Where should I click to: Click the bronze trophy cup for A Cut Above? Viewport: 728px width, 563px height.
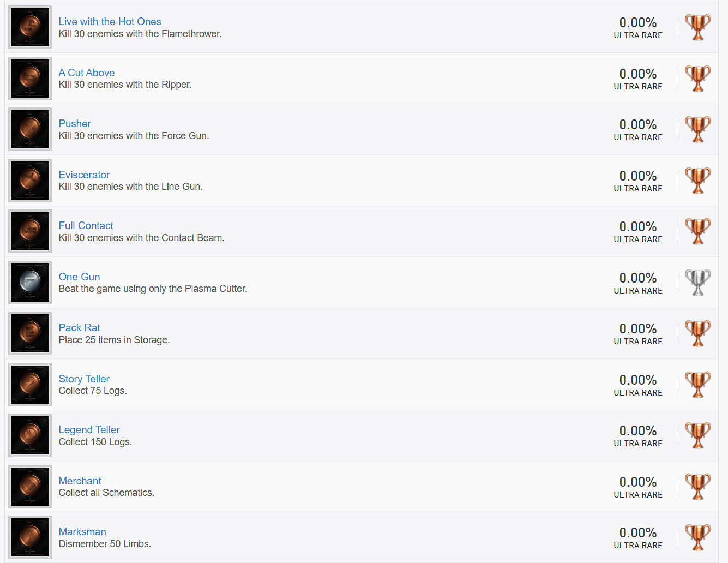tap(697, 79)
